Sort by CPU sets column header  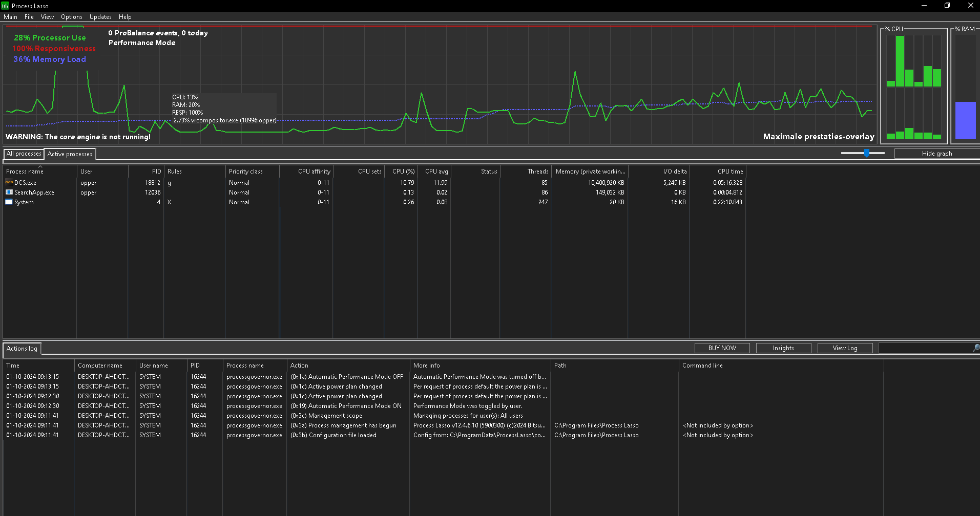[x=359, y=171]
